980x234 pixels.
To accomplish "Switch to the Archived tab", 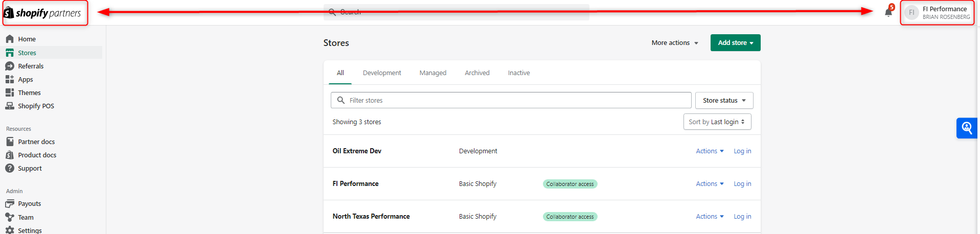I will coord(476,73).
